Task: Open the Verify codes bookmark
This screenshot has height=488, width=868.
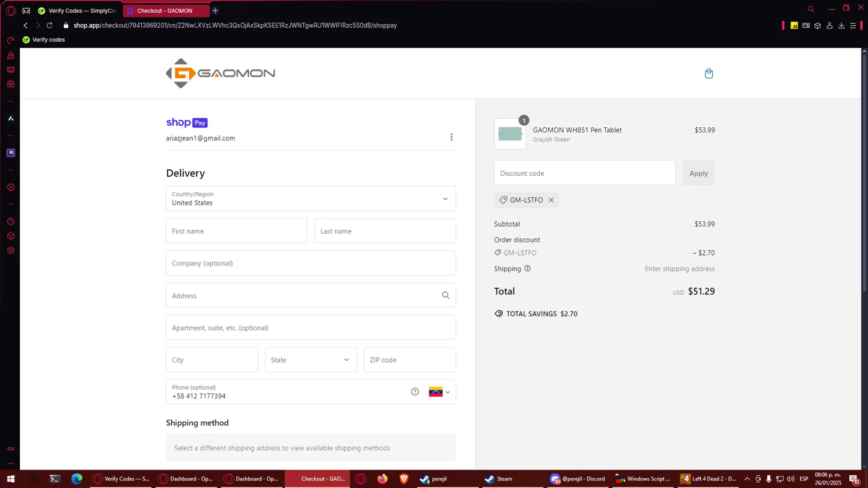Action: pos(43,40)
